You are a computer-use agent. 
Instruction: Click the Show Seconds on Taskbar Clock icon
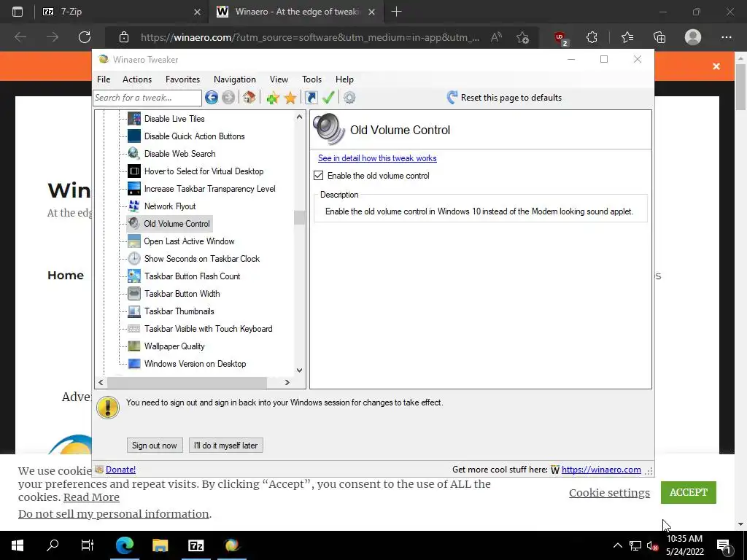[134, 259]
